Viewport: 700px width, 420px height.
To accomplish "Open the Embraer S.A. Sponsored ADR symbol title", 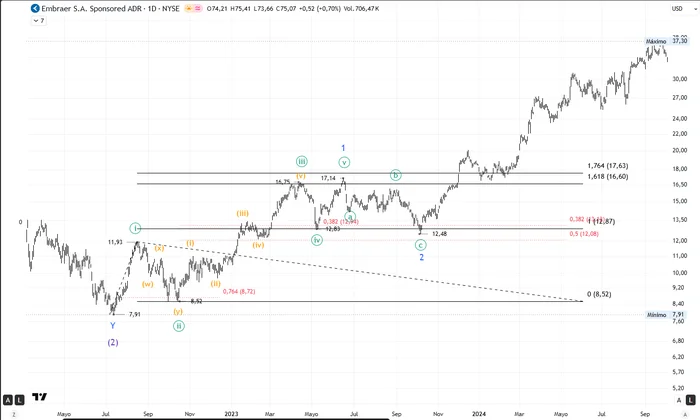I will (92, 8).
